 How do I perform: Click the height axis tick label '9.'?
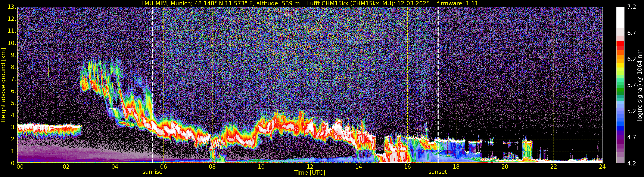13,55
